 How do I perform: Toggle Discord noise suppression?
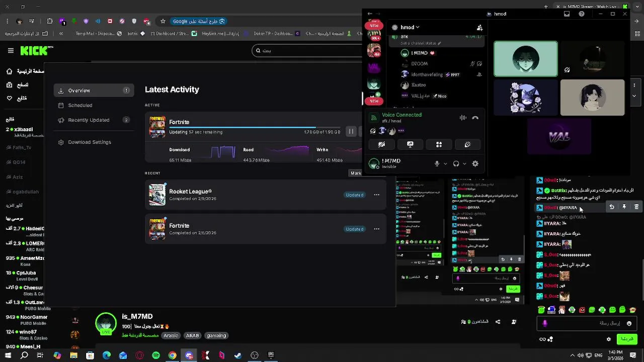463,118
